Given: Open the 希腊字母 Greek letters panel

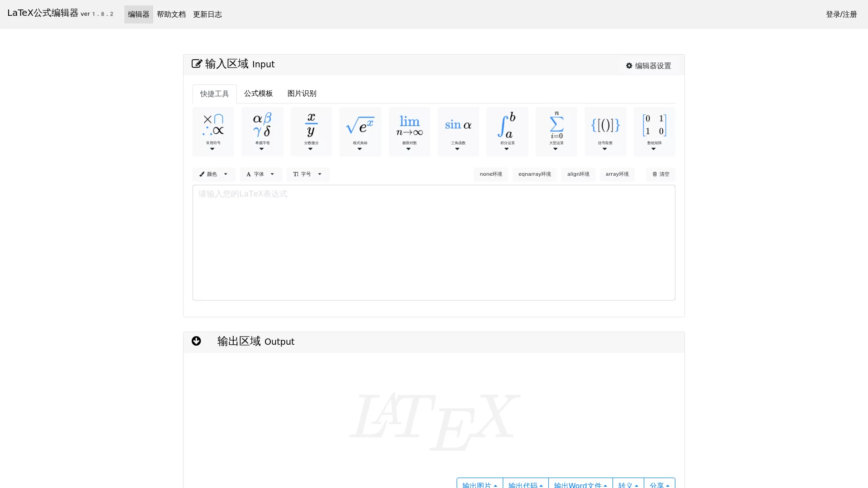Looking at the screenshot, I should pyautogui.click(x=262, y=131).
